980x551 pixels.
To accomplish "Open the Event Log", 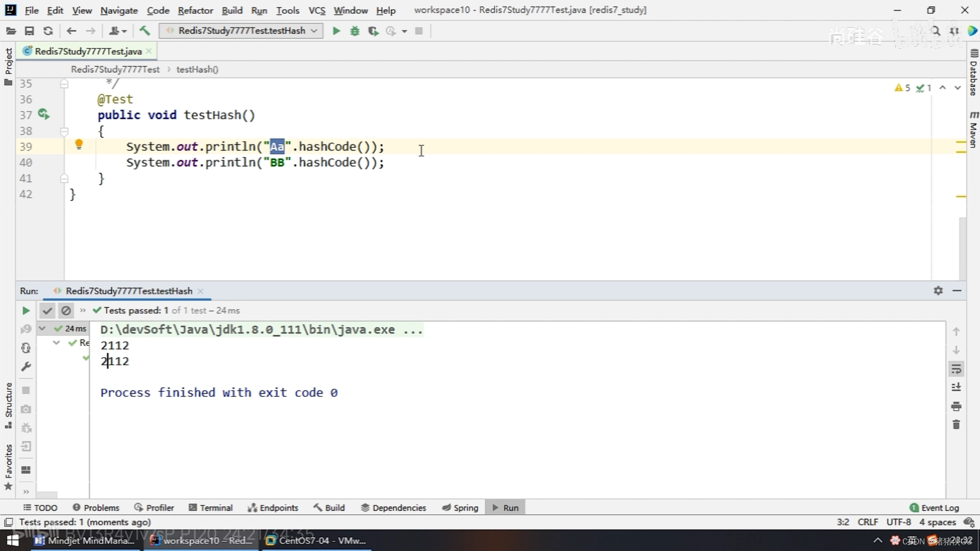I will pyautogui.click(x=934, y=508).
